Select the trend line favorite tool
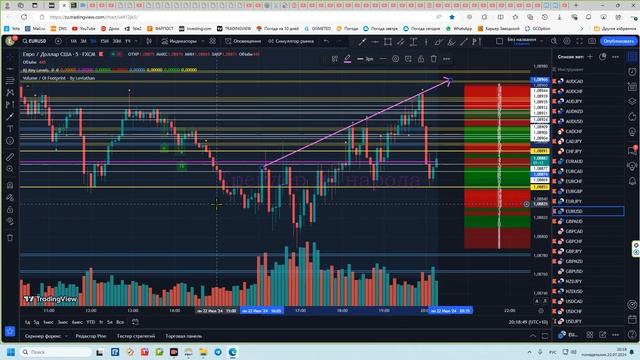This screenshot has height=360, width=640. (x=362, y=41)
